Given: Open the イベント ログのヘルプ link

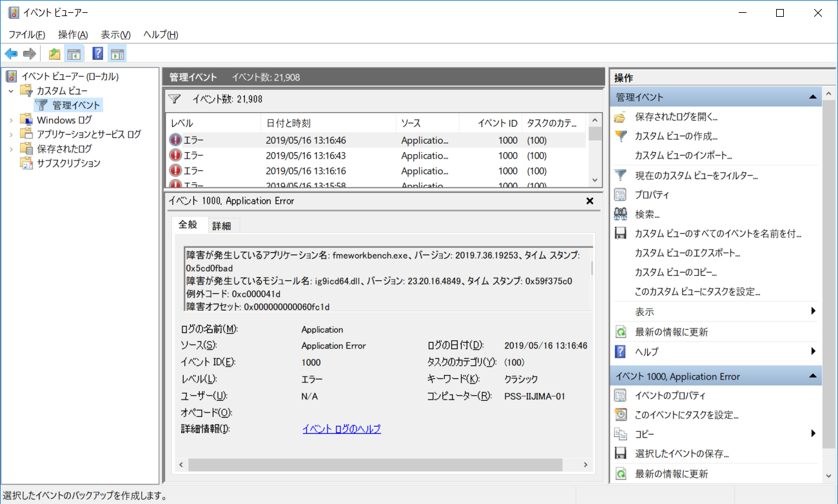Looking at the screenshot, I should 342,429.
